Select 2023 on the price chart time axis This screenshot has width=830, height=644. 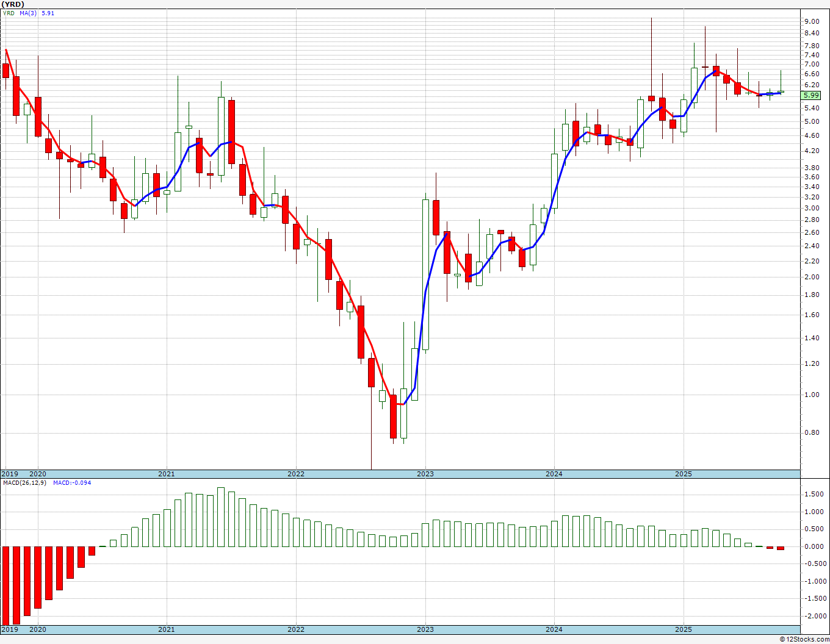click(x=425, y=474)
